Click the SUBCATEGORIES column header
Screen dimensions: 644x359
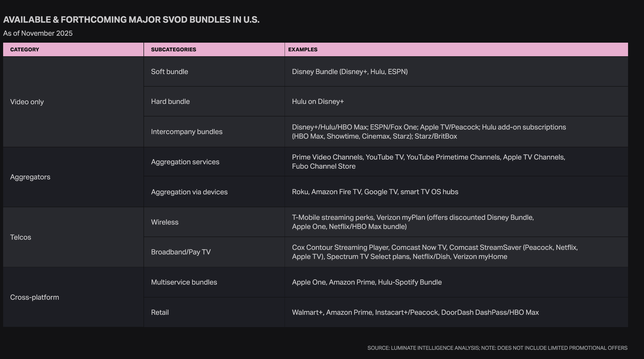(174, 49)
